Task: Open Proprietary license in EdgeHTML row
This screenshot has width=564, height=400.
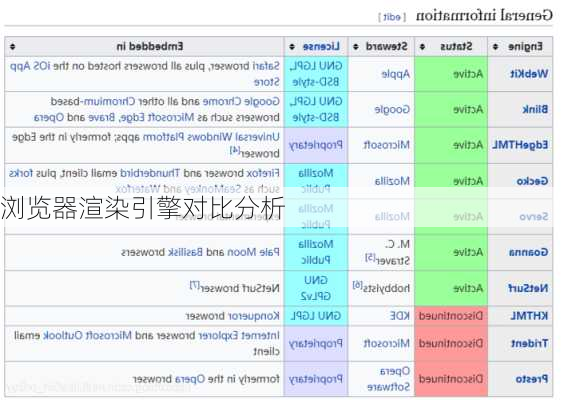Action: point(316,145)
